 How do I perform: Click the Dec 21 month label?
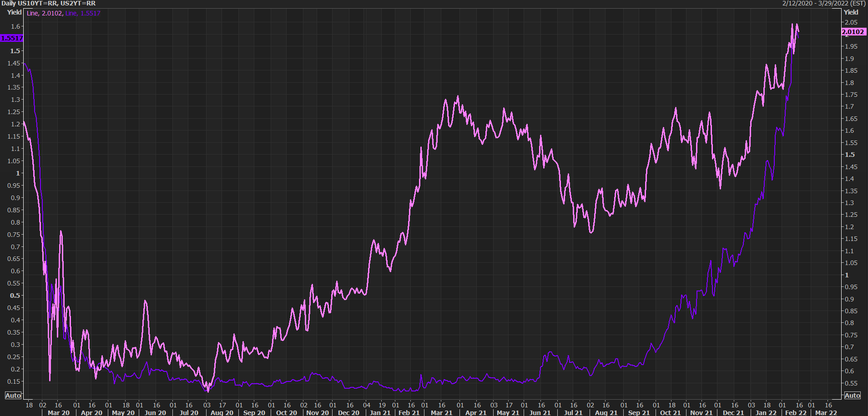point(734,413)
